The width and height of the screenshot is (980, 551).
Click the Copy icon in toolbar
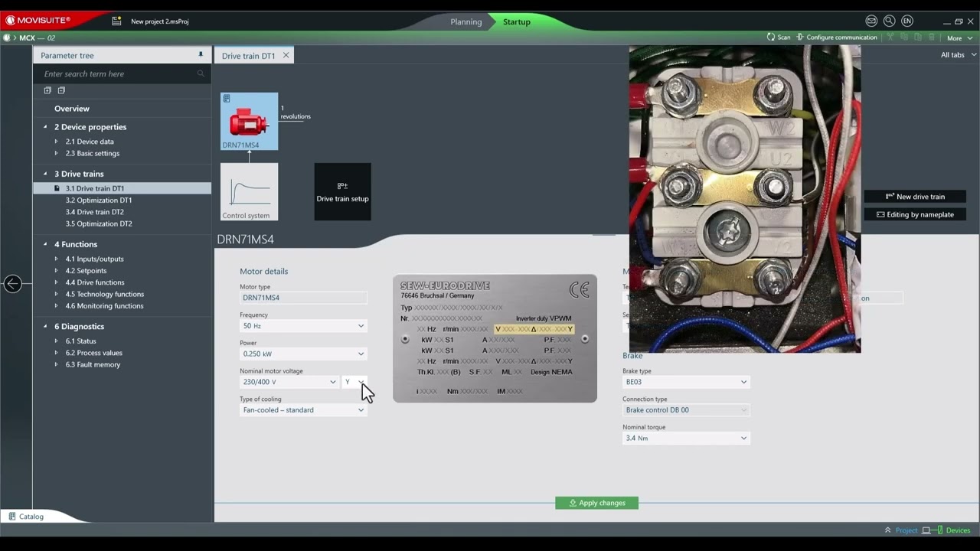(904, 37)
